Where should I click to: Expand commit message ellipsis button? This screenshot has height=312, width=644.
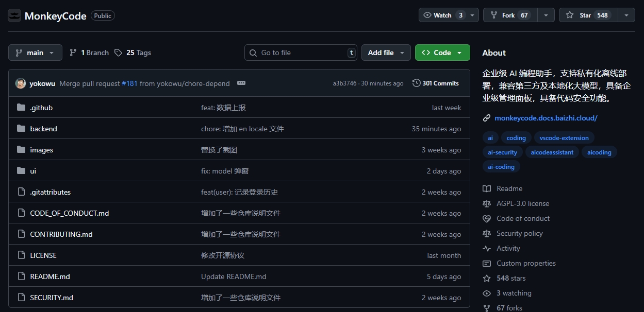point(241,83)
